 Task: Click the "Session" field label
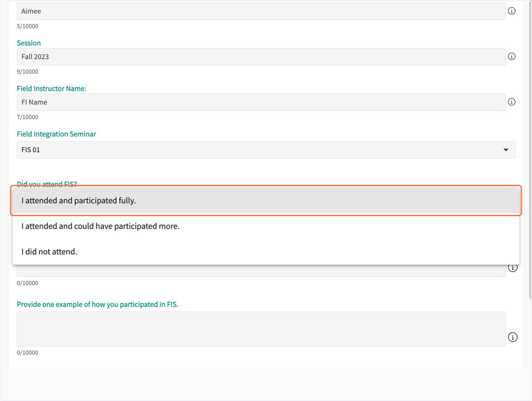pos(29,43)
